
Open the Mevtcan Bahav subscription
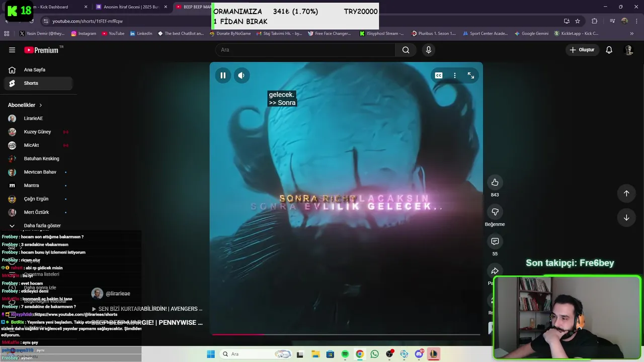pos(38,172)
